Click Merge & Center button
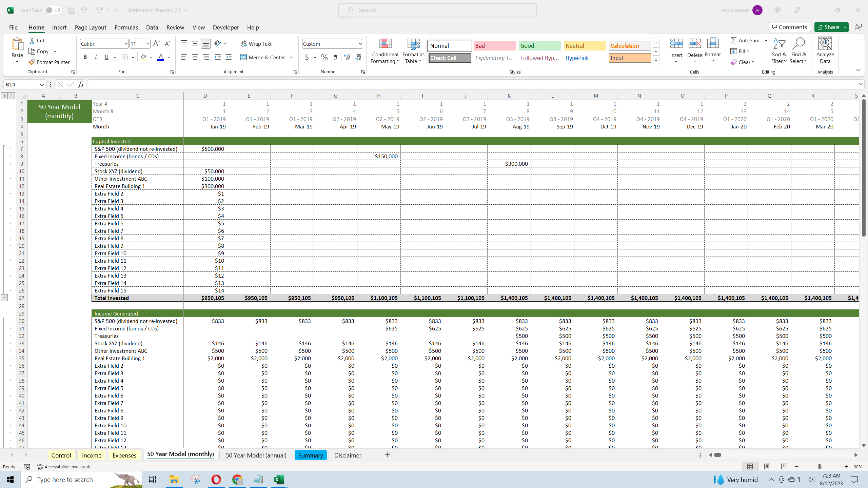Image resolution: width=868 pixels, height=488 pixels. (x=263, y=57)
